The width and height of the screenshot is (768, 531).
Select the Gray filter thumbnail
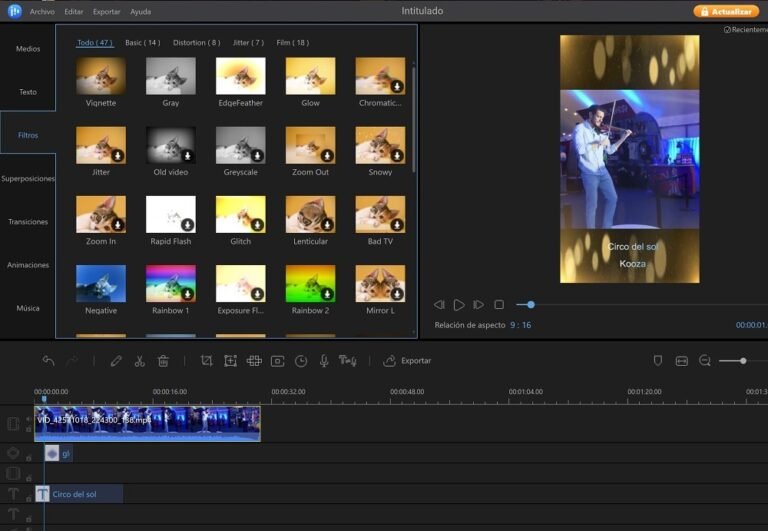tap(170, 76)
